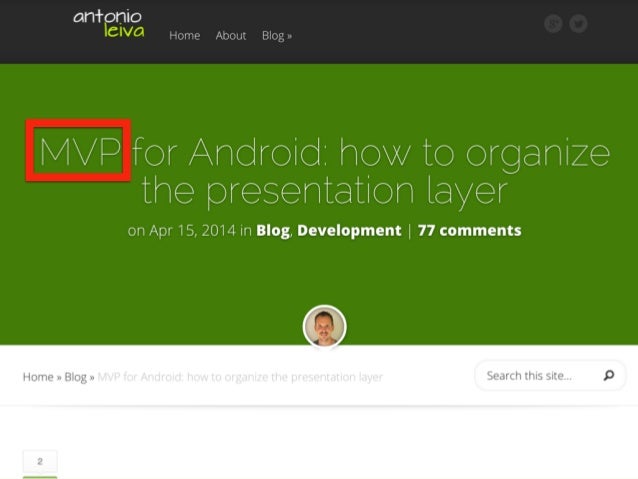
Task: Open the Blog category link under the title
Action: (x=273, y=230)
